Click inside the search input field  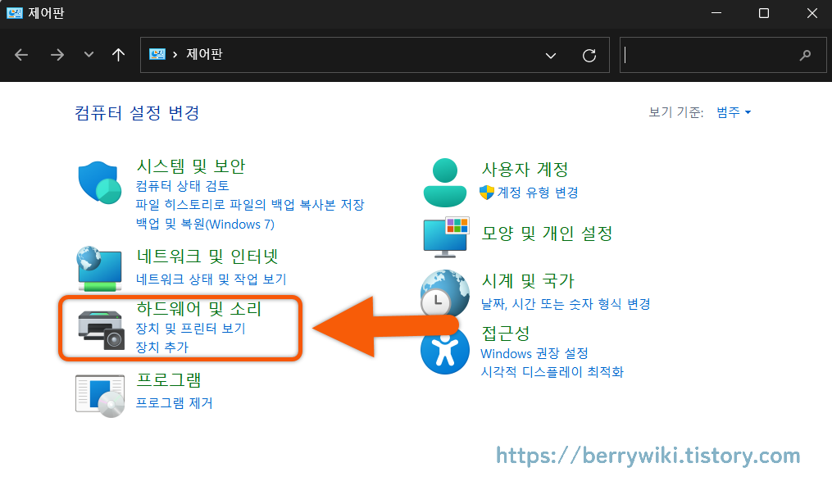point(713,55)
